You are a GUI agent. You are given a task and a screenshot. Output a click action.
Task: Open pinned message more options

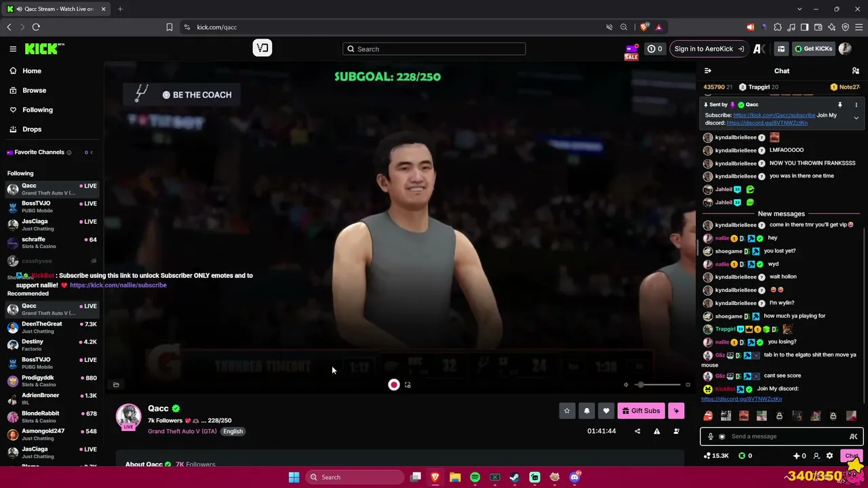coord(856,105)
